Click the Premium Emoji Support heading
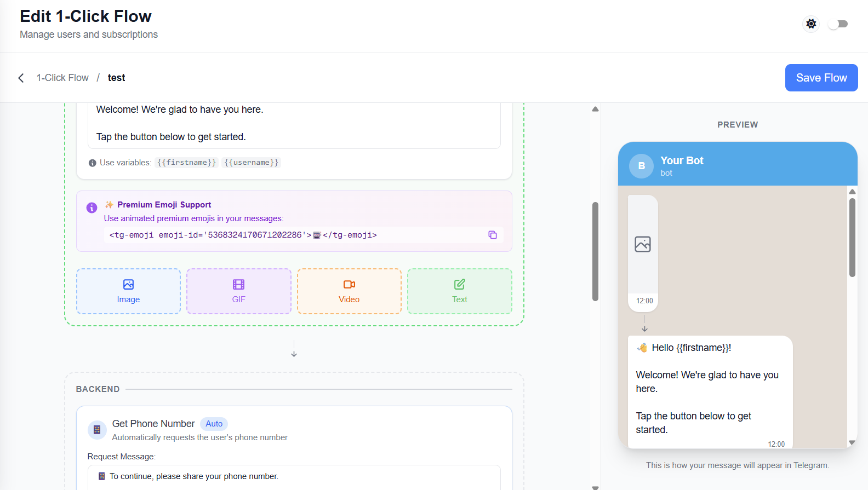This screenshot has height=490, width=868. pos(164,205)
